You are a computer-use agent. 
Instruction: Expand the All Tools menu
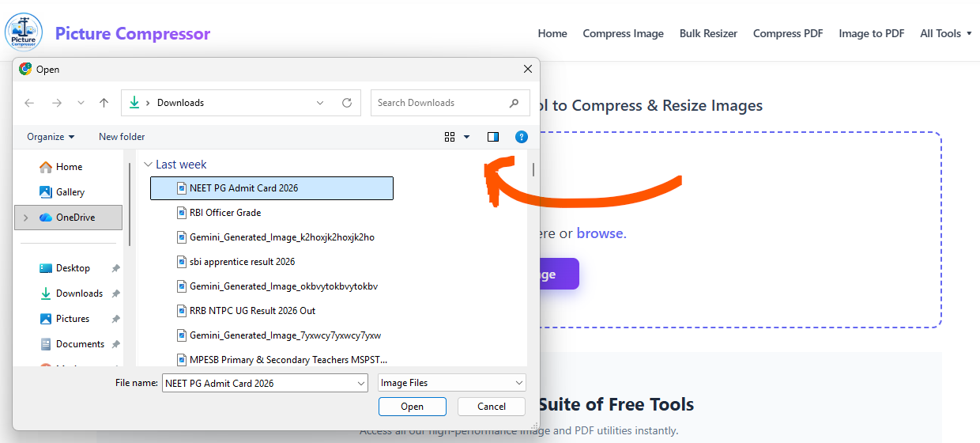945,33
